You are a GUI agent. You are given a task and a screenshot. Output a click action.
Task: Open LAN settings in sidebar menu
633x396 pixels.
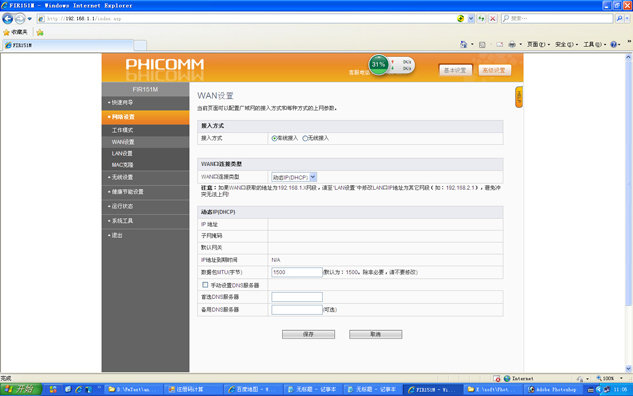[122, 153]
